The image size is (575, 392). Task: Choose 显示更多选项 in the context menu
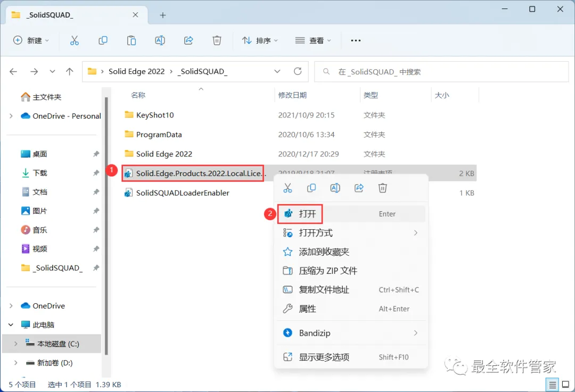tap(351, 357)
